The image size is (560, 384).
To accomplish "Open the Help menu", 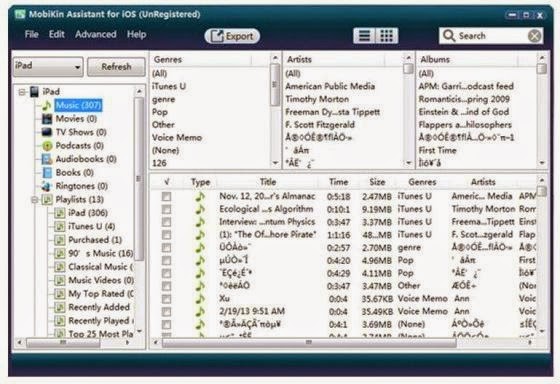I will coord(136,34).
